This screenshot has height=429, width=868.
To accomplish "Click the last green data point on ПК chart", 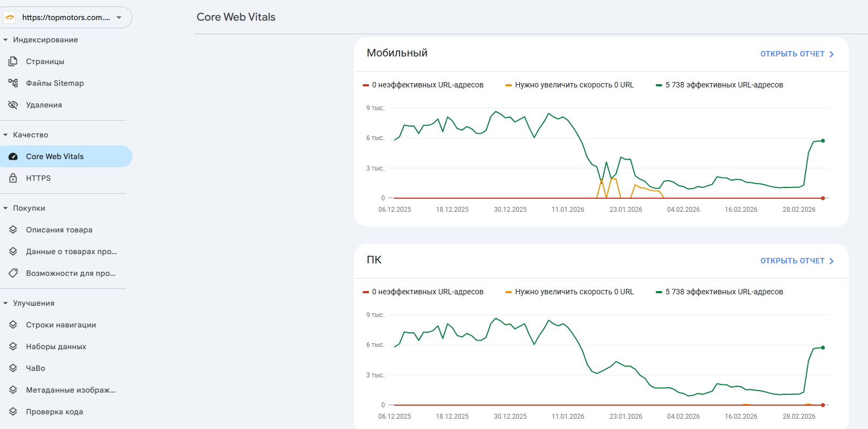I will click(x=823, y=348).
